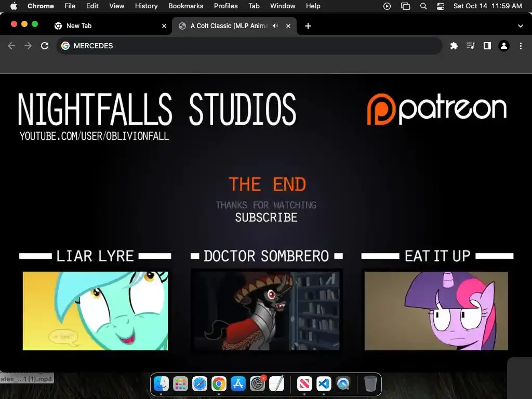Click the LIAR LYRE title
Image resolution: width=532 pixels, height=399 pixels.
[x=95, y=256]
